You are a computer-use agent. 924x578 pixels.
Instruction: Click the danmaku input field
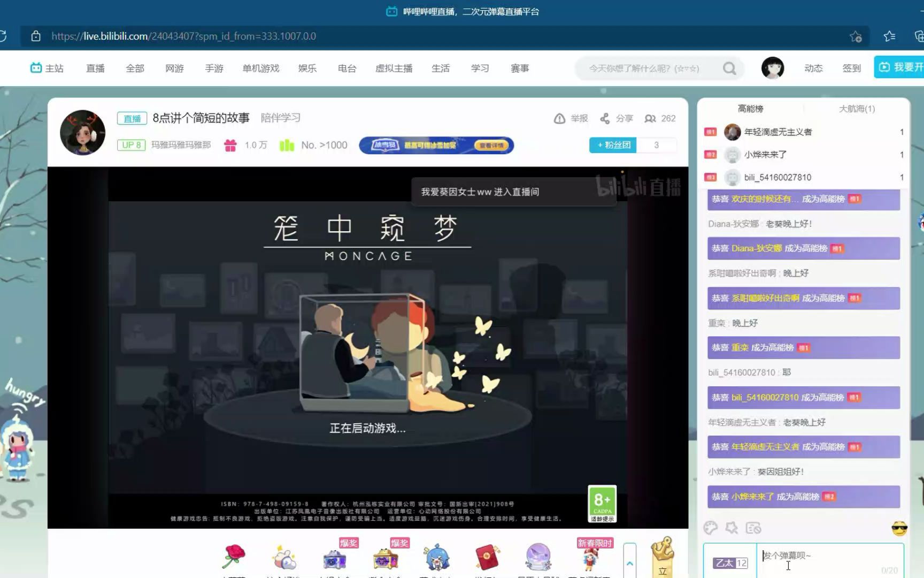tap(830, 560)
